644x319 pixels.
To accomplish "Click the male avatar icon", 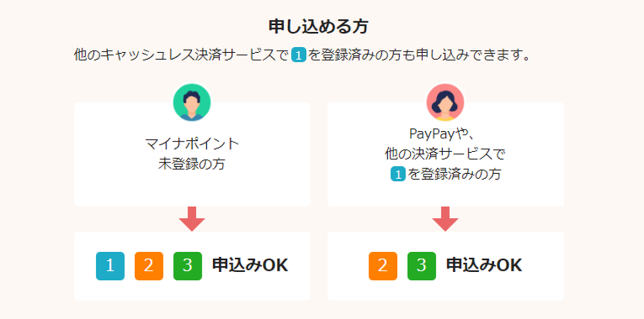I will (192, 103).
